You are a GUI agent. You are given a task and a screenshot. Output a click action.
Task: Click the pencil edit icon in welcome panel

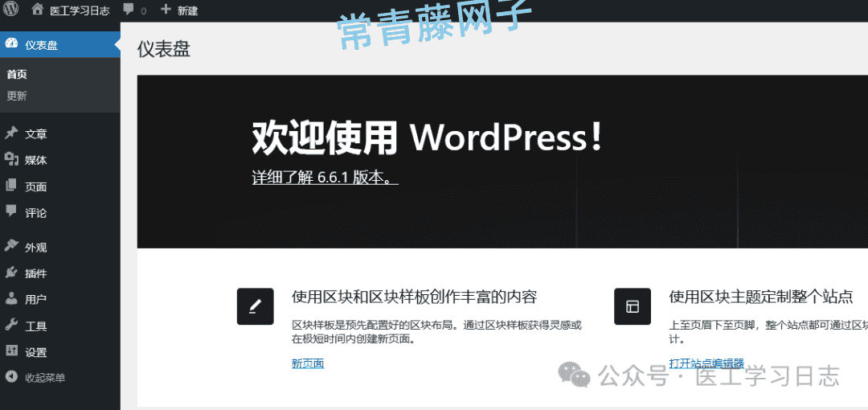pyautogui.click(x=256, y=306)
